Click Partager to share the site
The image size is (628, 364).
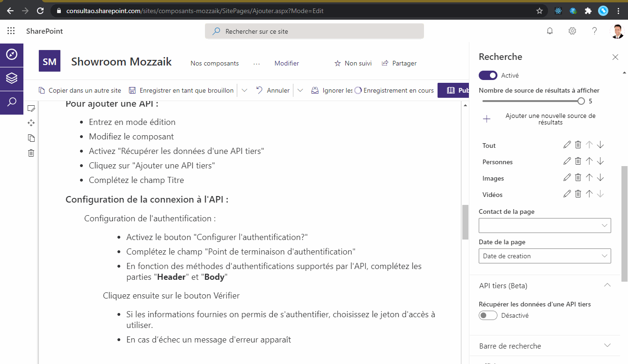tap(399, 63)
